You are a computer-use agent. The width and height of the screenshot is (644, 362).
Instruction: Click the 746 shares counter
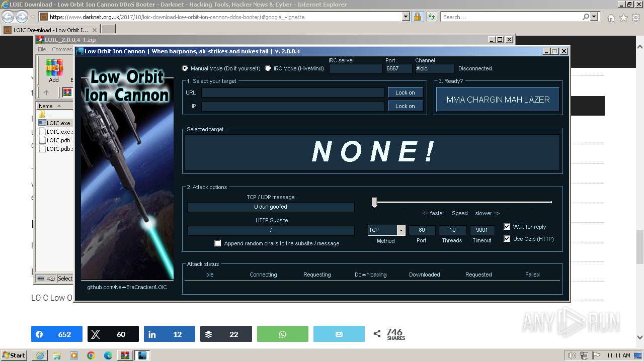(x=395, y=334)
